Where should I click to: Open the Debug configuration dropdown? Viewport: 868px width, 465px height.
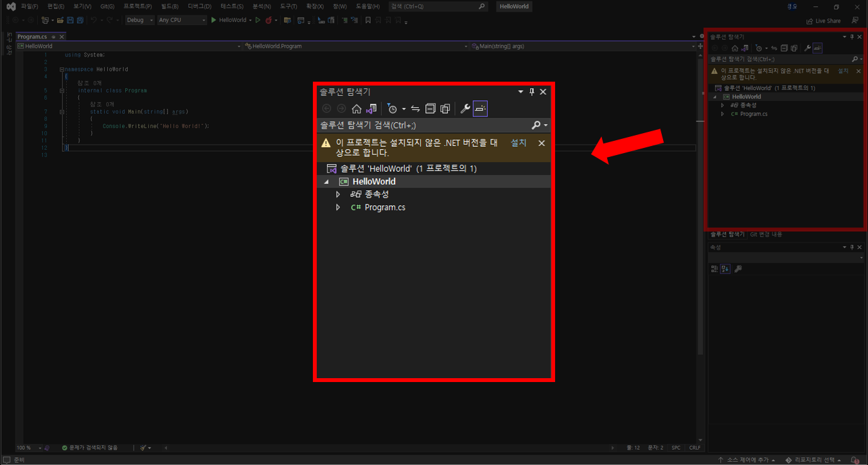139,20
